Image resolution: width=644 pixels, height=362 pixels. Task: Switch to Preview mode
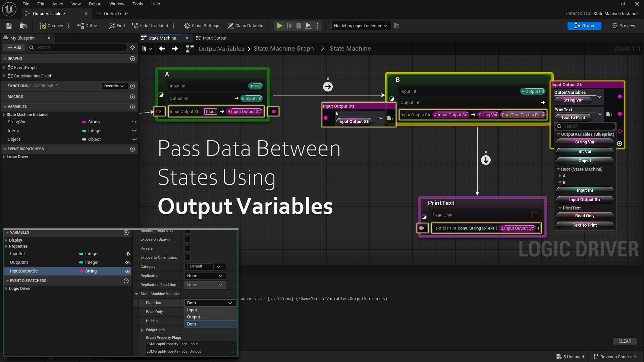click(x=624, y=26)
